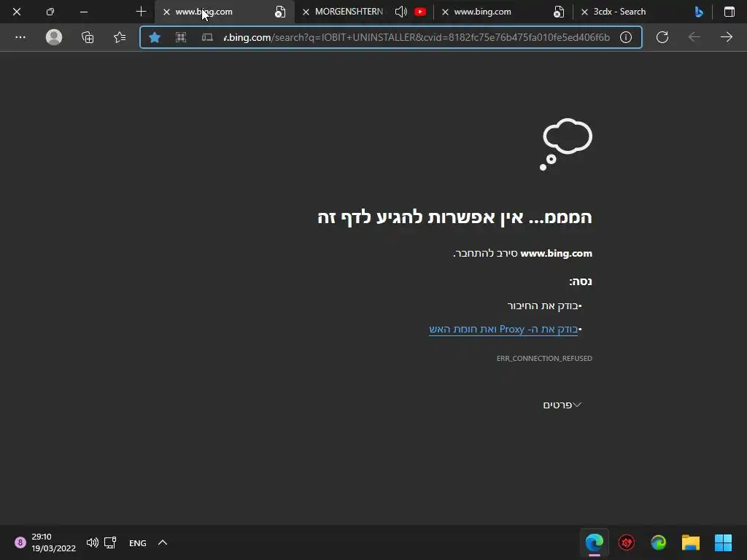
Task: View site information icon
Action: coord(625,37)
